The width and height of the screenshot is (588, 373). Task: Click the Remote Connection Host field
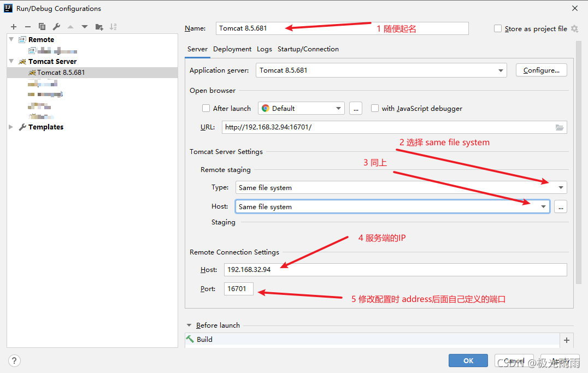click(x=395, y=270)
